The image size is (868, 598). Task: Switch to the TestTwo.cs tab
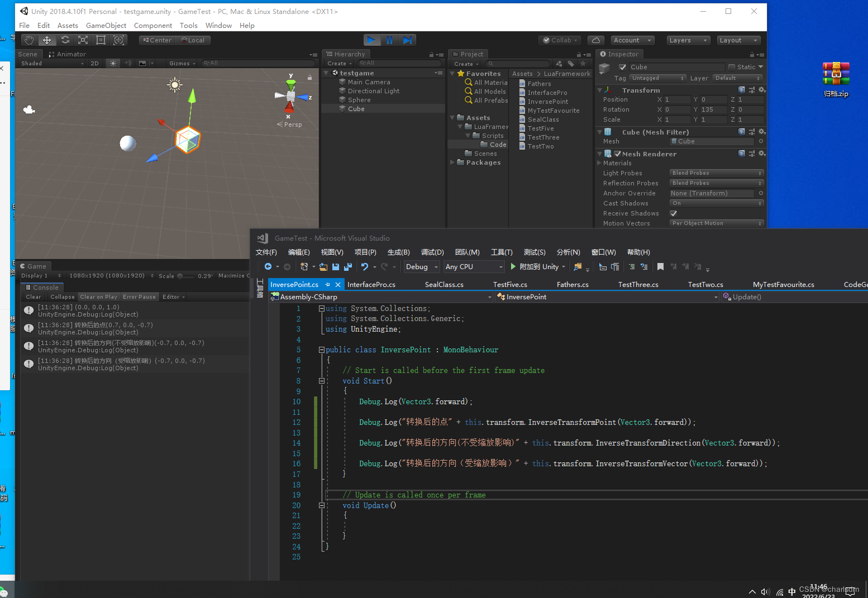pyautogui.click(x=705, y=284)
